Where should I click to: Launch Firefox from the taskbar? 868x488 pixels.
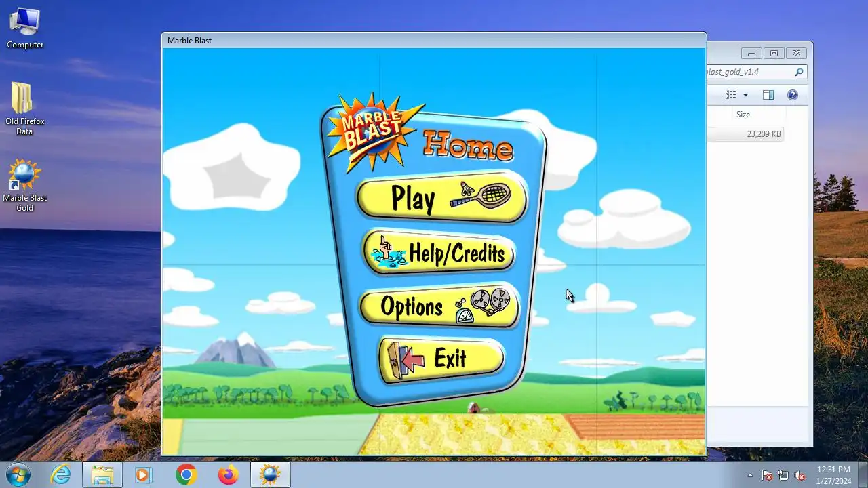(228, 474)
